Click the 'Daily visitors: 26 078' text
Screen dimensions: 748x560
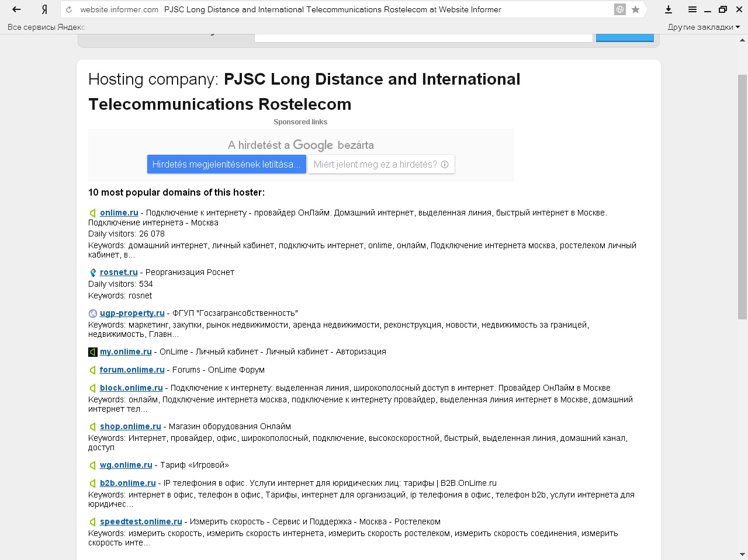[x=126, y=234]
